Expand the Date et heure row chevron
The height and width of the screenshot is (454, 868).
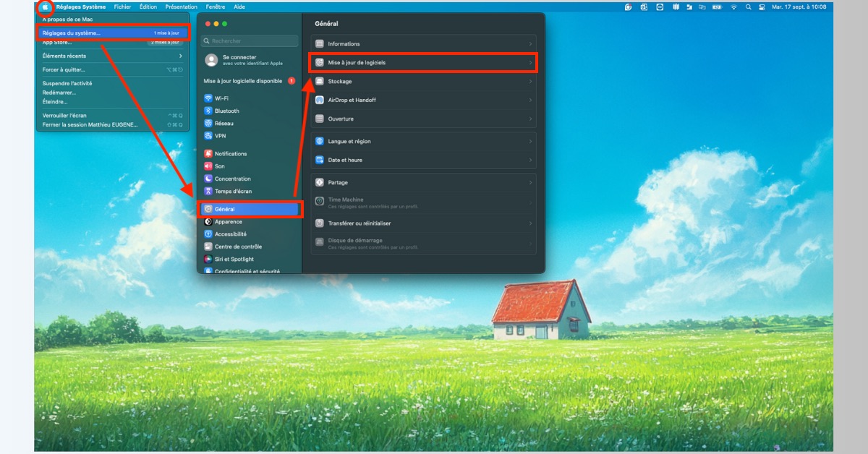[530, 160]
